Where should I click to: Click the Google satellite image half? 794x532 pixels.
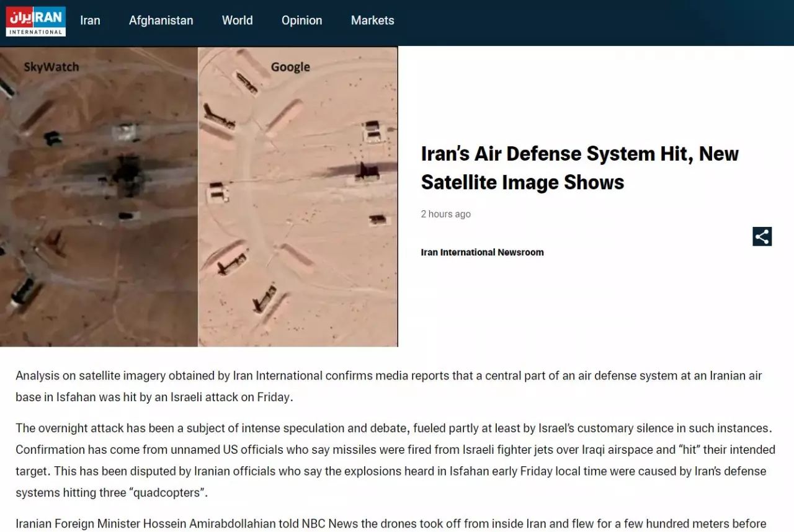tap(298, 205)
